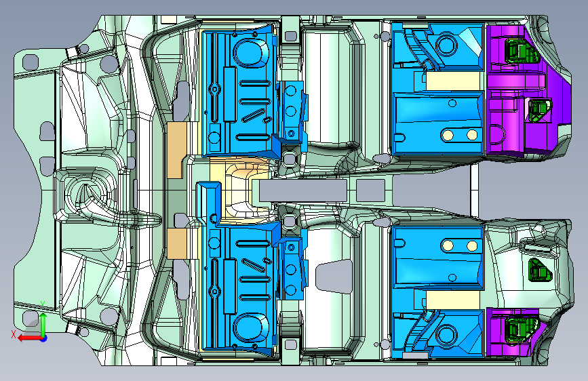The height and width of the screenshot is (381, 588).
Task: Click the blue Z axis dot of triad
Action: coord(44,338)
